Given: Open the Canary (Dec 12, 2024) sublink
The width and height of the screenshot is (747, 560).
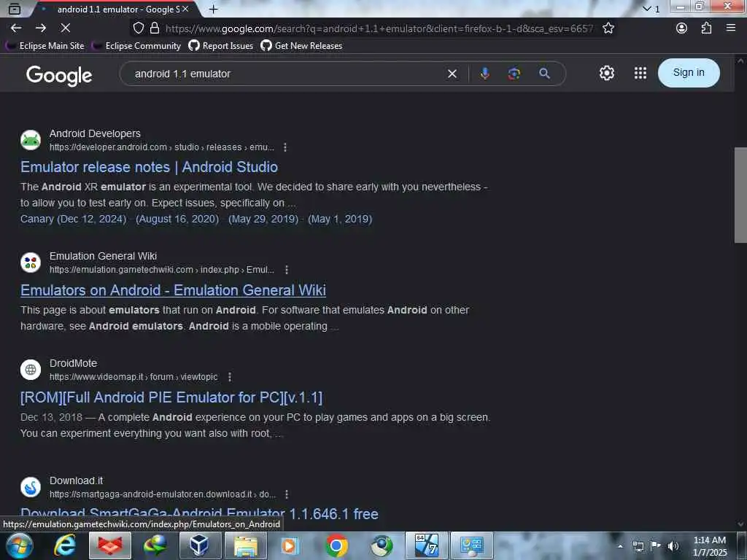Looking at the screenshot, I should pyautogui.click(x=74, y=219).
